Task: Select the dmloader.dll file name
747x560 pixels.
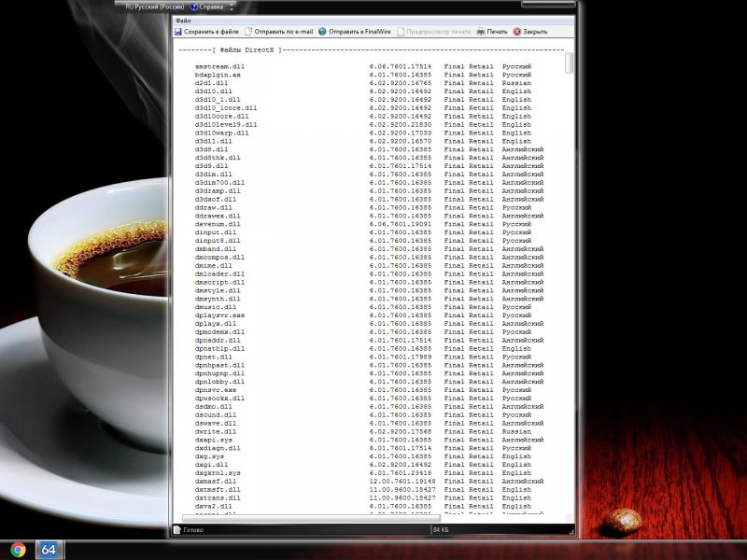Action: tap(219, 273)
